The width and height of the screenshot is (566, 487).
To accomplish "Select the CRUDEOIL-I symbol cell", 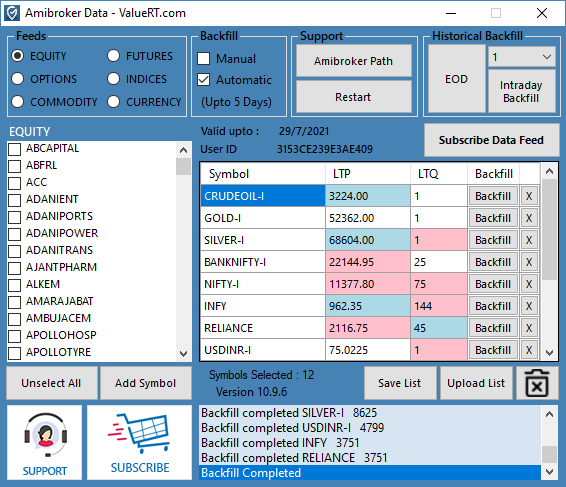I will (263, 196).
